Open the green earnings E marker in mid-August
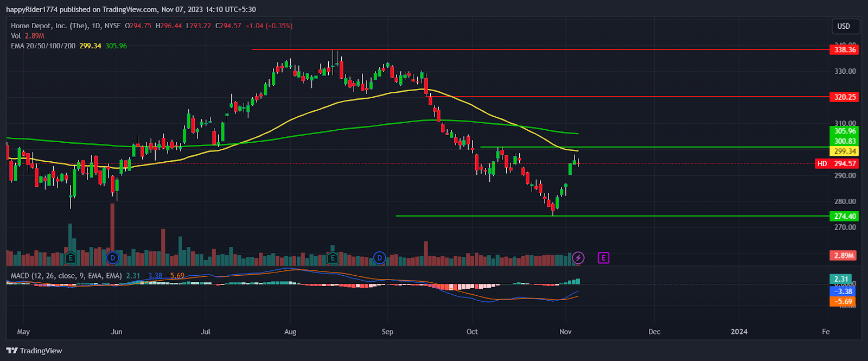Viewport: 868px width, 361px height. pyautogui.click(x=333, y=257)
